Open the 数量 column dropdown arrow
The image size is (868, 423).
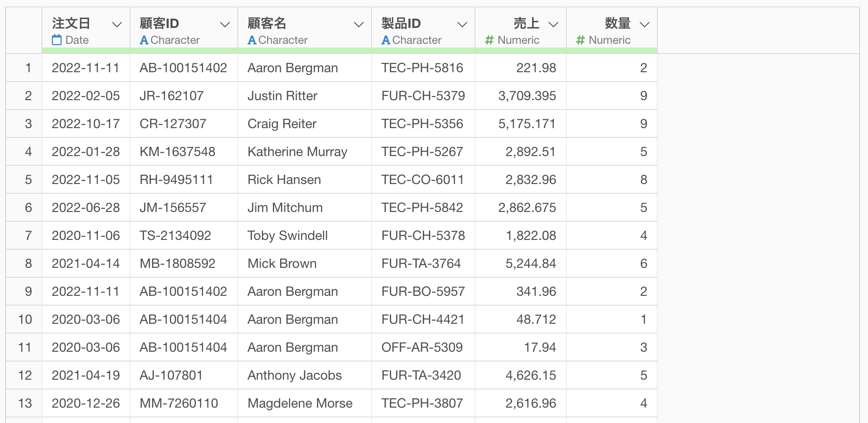point(645,24)
